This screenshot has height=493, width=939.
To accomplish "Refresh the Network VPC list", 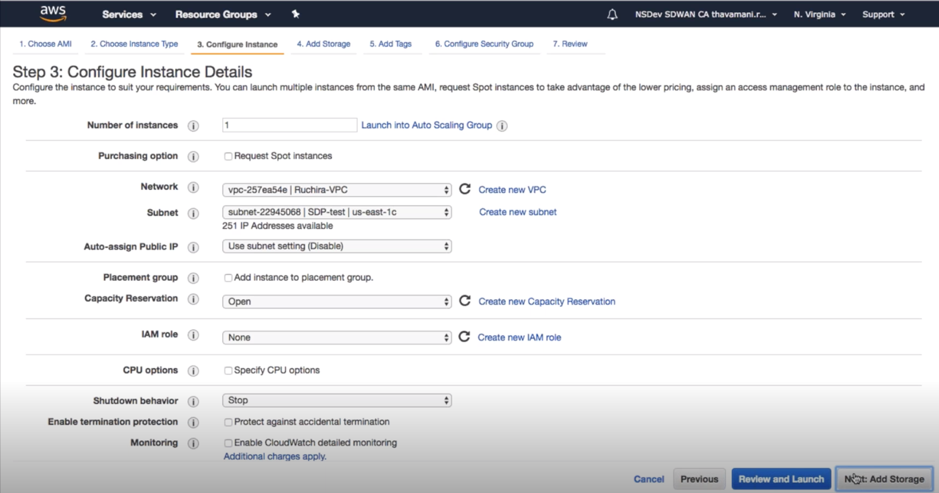I will pyautogui.click(x=465, y=189).
